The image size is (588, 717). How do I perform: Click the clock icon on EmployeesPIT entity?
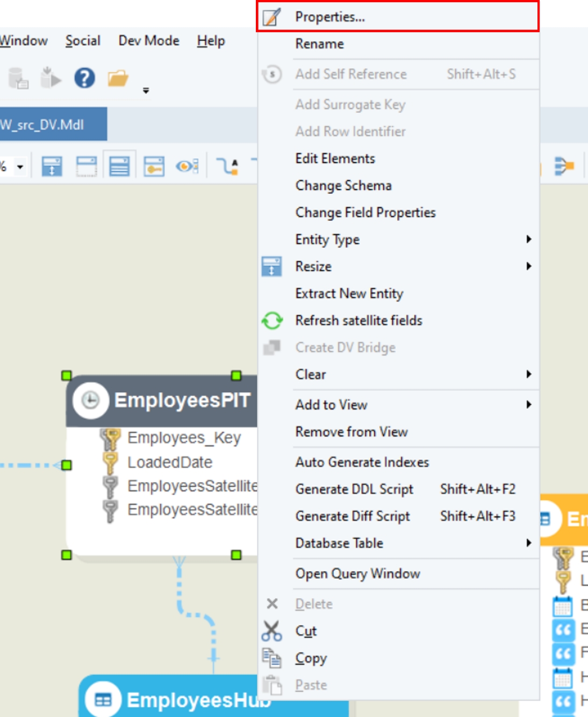point(90,400)
